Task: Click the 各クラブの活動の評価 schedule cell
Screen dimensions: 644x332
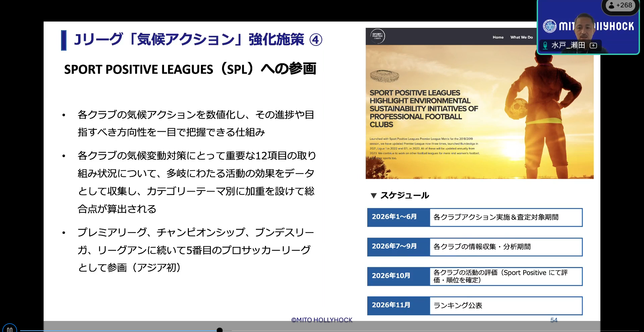Action: coord(506,276)
